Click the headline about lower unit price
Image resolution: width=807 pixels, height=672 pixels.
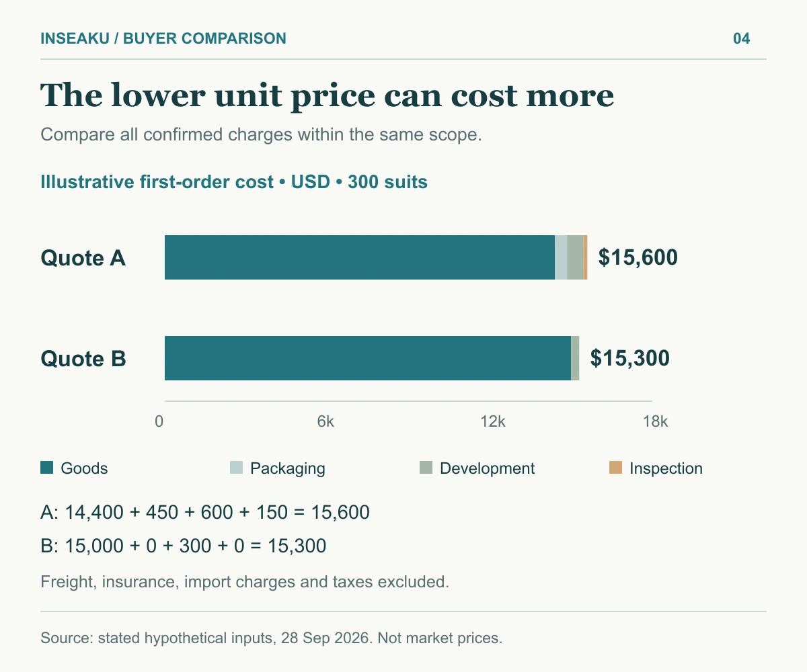coord(328,95)
